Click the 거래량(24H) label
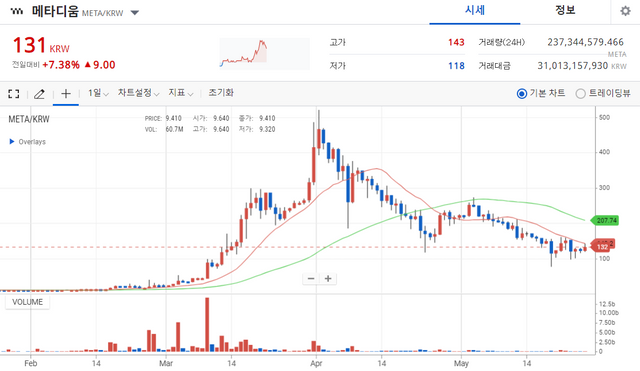The width and height of the screenshot is (640, 371). (x=502, y=42)
